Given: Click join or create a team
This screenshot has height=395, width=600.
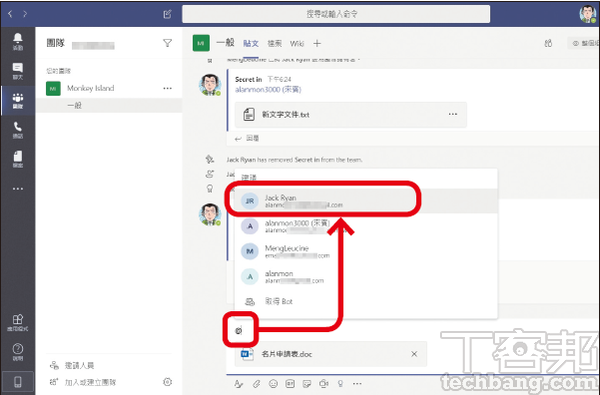Looking at the screenshot, I should [x=83, y=382].
